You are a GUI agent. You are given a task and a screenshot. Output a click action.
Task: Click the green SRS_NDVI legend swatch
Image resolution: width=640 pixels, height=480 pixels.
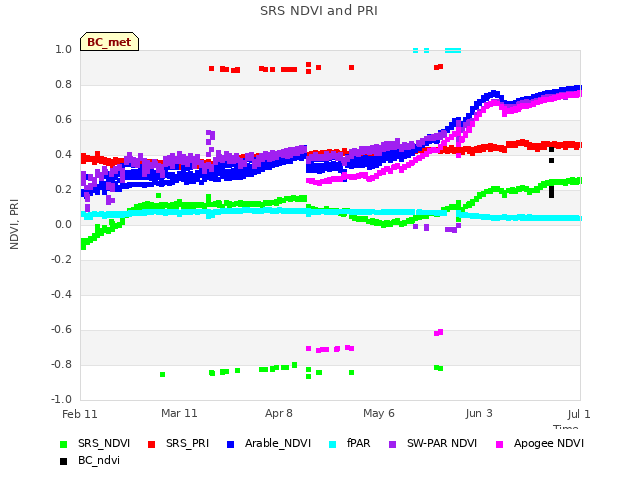tap(63, 444)
